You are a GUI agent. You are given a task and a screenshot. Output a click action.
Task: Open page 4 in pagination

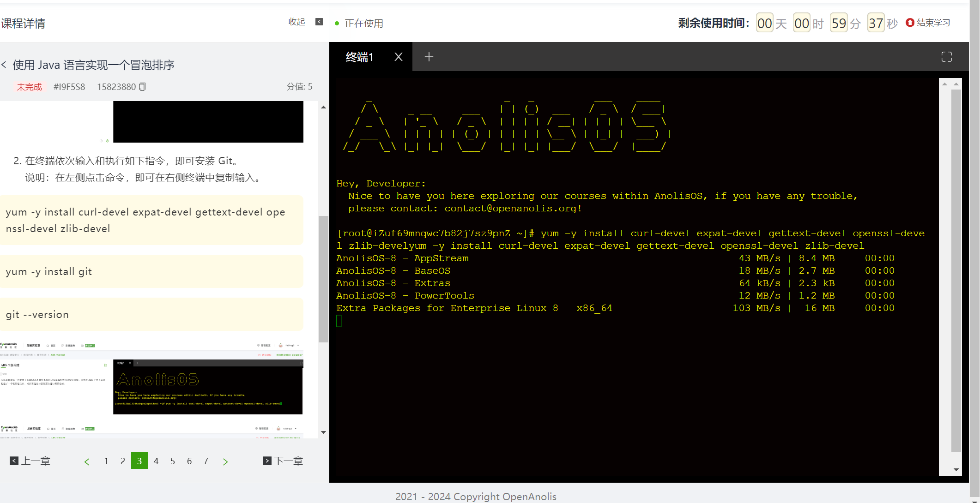pyautogui.click(x=156, y=461)
